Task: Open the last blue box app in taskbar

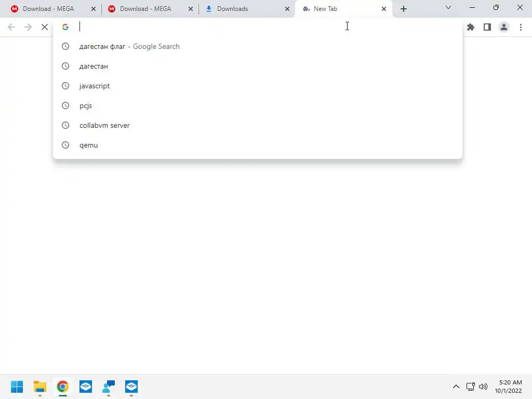Action: click(x=131, y=387)
